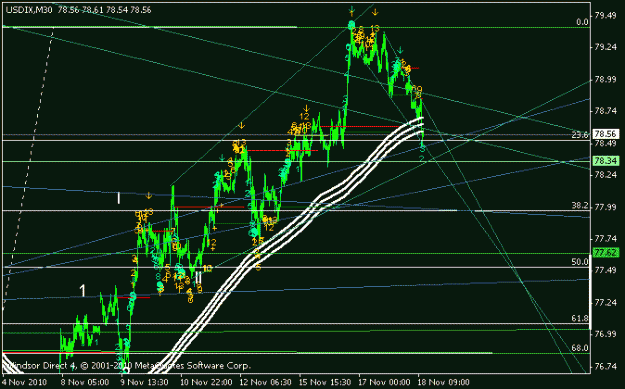Select the current price box 78.56
The image size is (625, 389).
[x=606, y=134]
